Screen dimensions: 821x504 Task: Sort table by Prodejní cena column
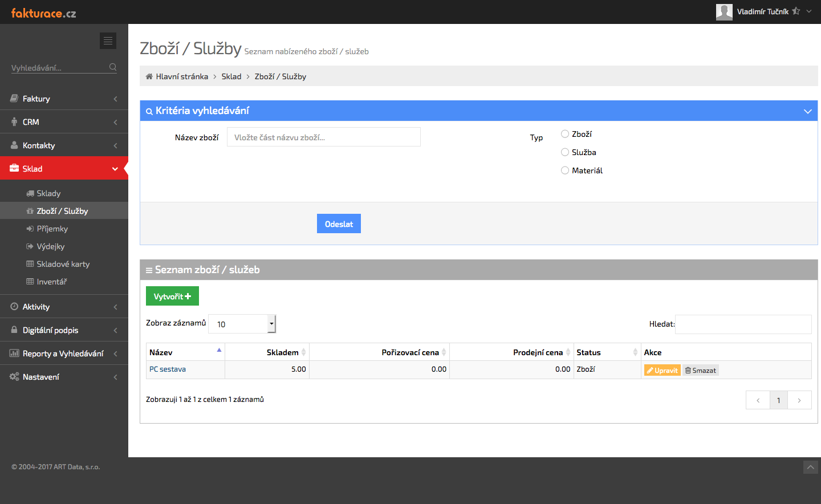[x=512, y=352]
